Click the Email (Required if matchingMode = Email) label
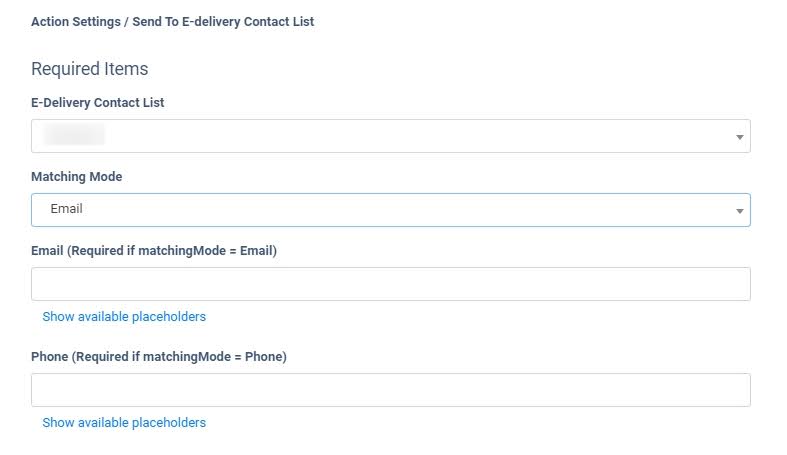The width and height of the screenshot is (787, 455). (154, 251)
